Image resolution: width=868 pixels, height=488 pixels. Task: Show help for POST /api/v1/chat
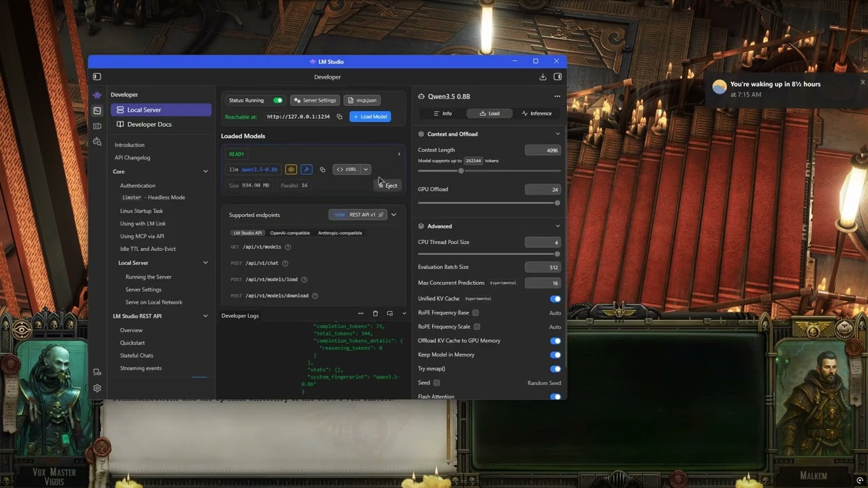click(x=285, y=263)
